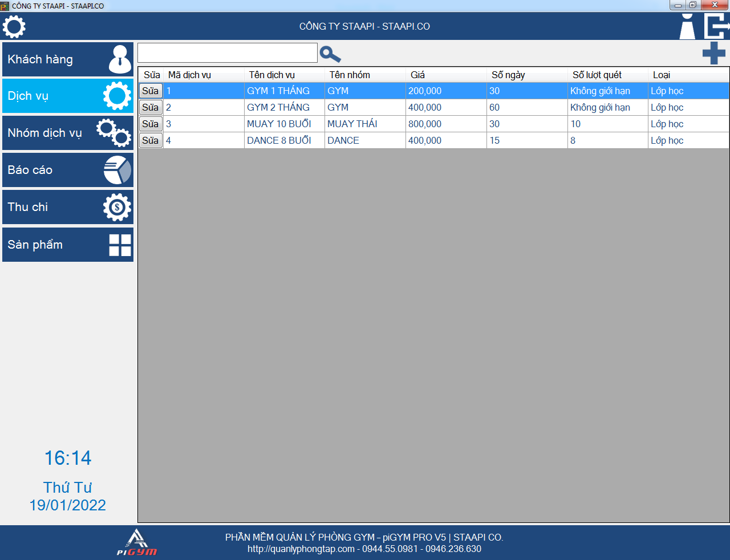
Task: Open Nhóm dịch vụ menu
Action: click(68, 133)
